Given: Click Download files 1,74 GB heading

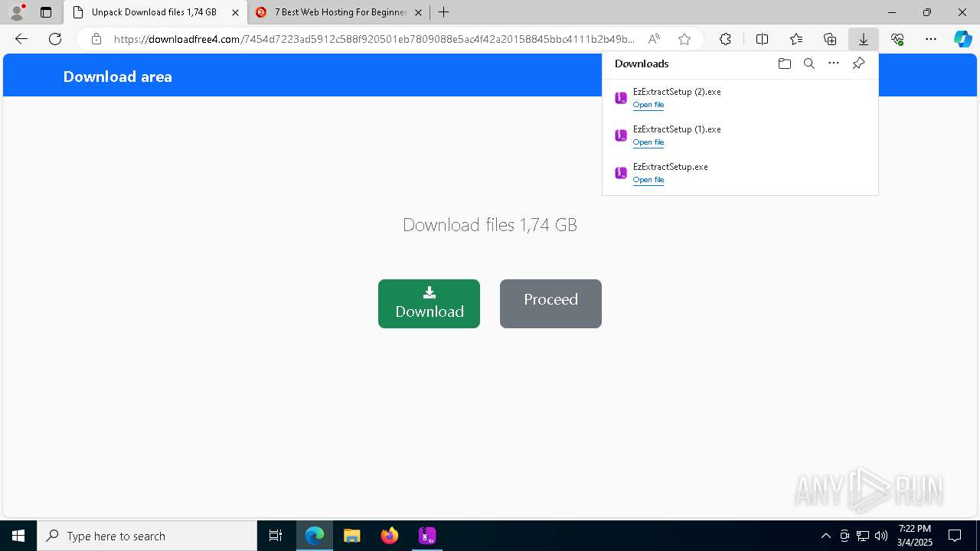Looking at the screenshot, I should point(490,224).
